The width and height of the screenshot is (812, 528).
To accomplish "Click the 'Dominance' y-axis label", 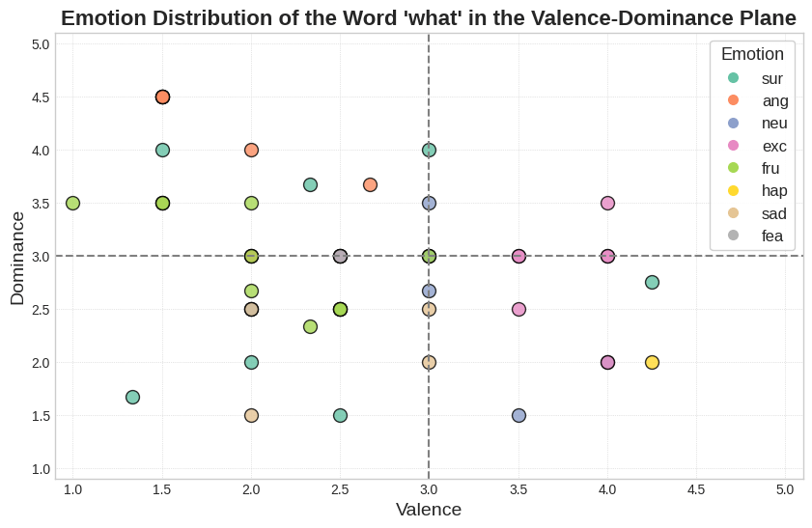I will coord(17,258).
